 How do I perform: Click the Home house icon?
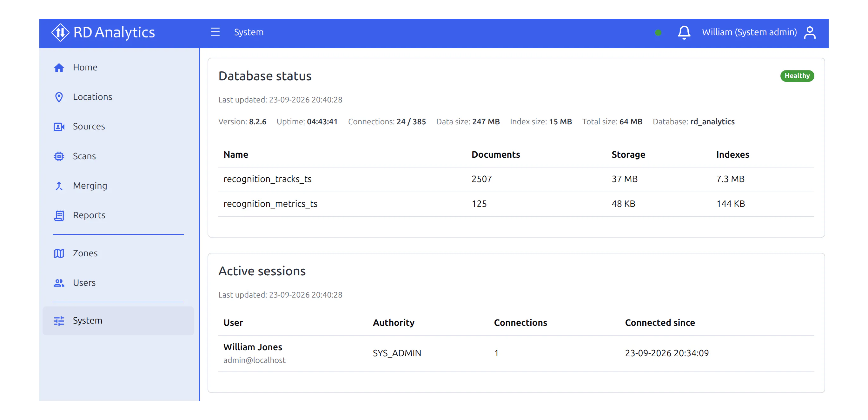coord(59,68)
